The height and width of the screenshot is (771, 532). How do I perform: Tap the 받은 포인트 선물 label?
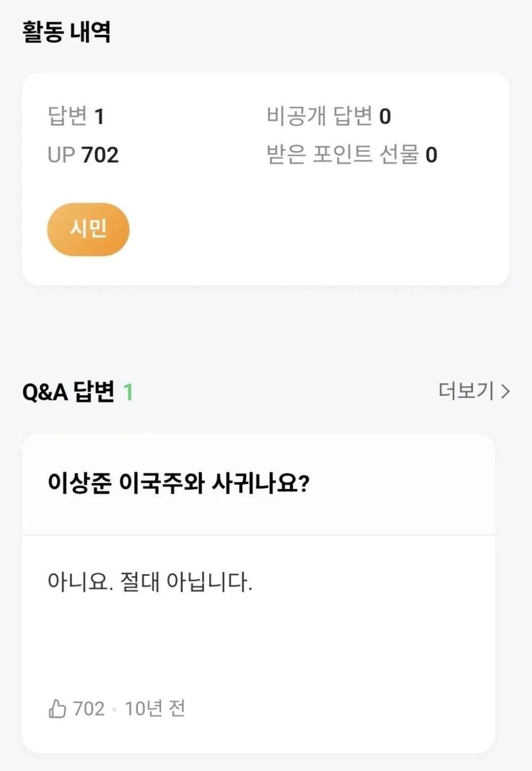pyautogui.click(x=343, y=155)
